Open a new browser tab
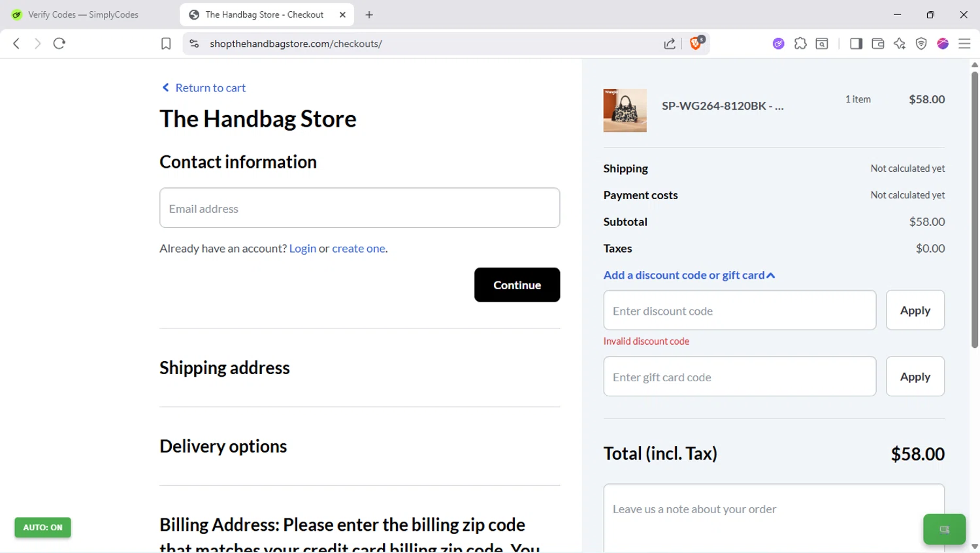This screenshot has width=980, height=553. click(369, 14)
